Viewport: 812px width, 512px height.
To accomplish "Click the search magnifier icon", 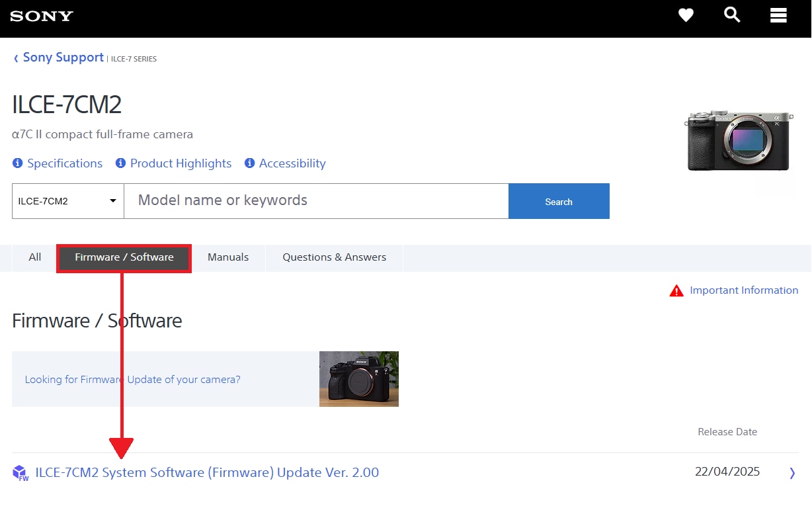I will 732,15.
